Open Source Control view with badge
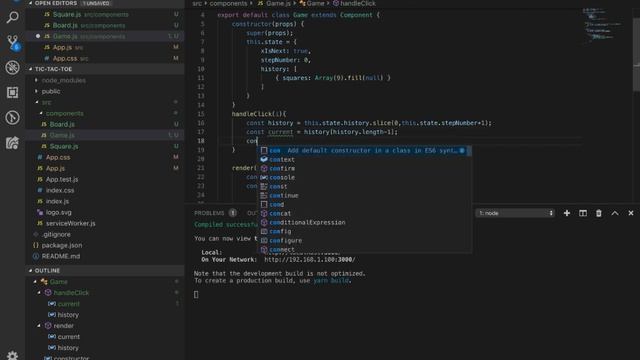This screenshot has width=640, height=360. [13, 42]
